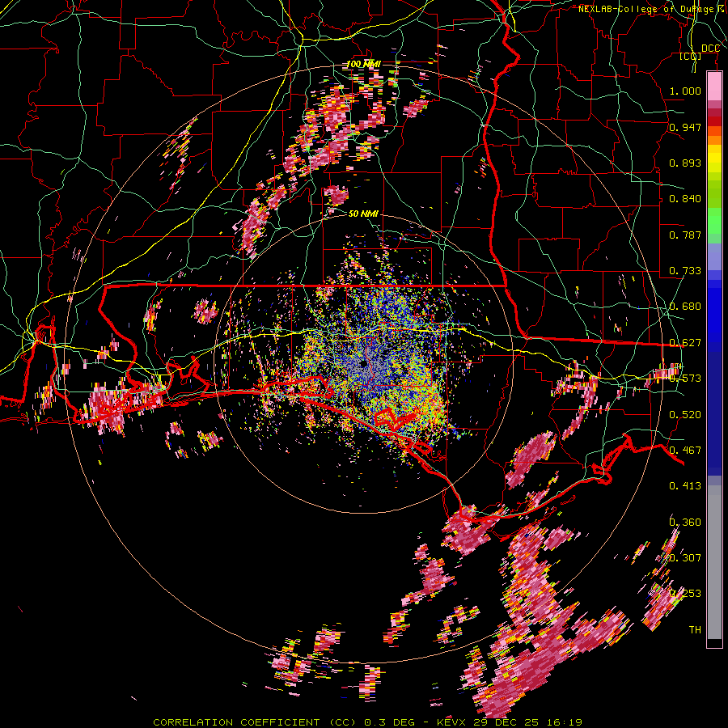This screenshot has height=728, width=728.
Task: Click the 50 NMI range ring label
Action: (x=363, y=214)
